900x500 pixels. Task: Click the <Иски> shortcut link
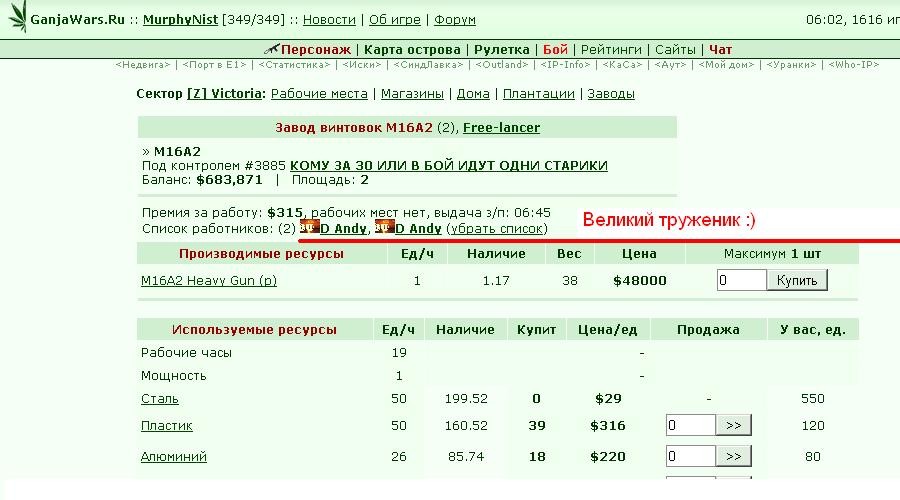click(x=362, y=65)
